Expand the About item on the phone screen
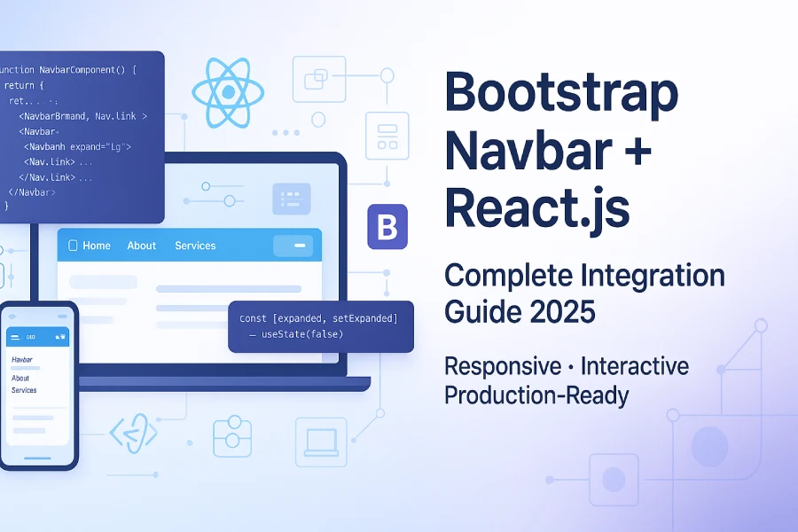 [20, 379]
